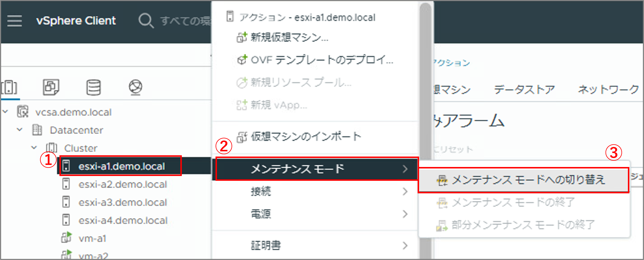Click the Datacenter building icon
This screenshot has width=644, height=260.
(x=37, y=130)
